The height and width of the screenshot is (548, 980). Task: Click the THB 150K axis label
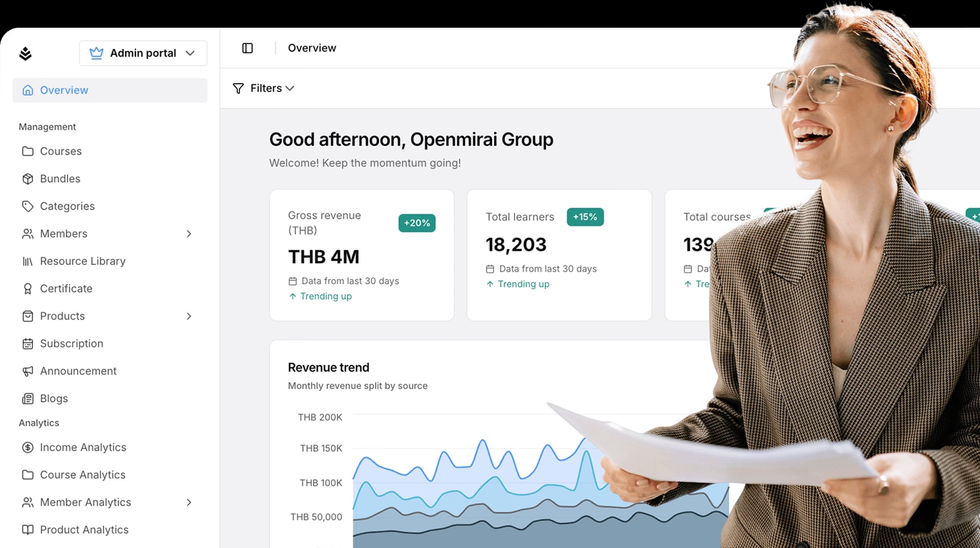coord(321,449)
